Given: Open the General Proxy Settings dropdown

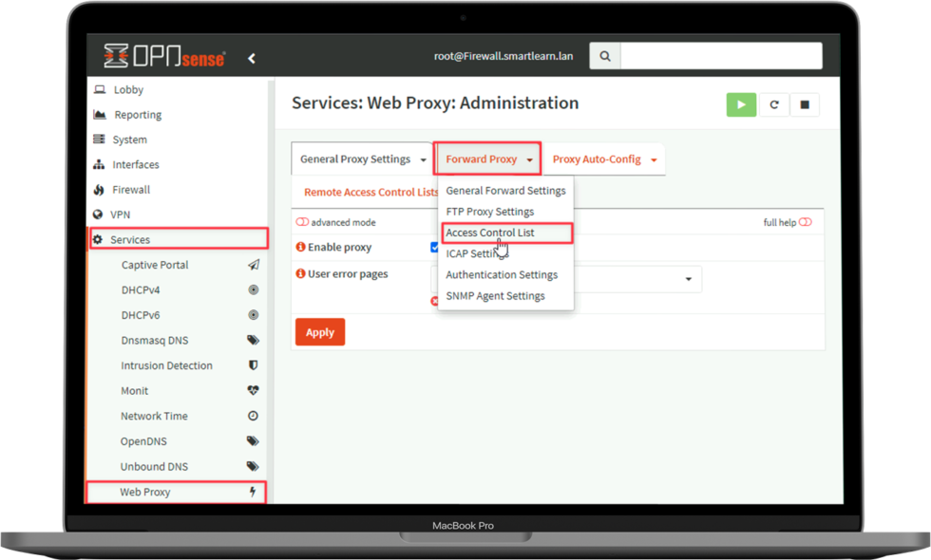Looking at the screenshot, I should point(361,159).
